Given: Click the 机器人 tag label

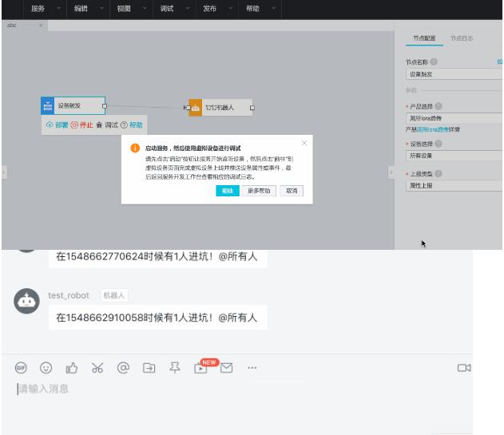Looking at the screenshot, I should [113, 295].
